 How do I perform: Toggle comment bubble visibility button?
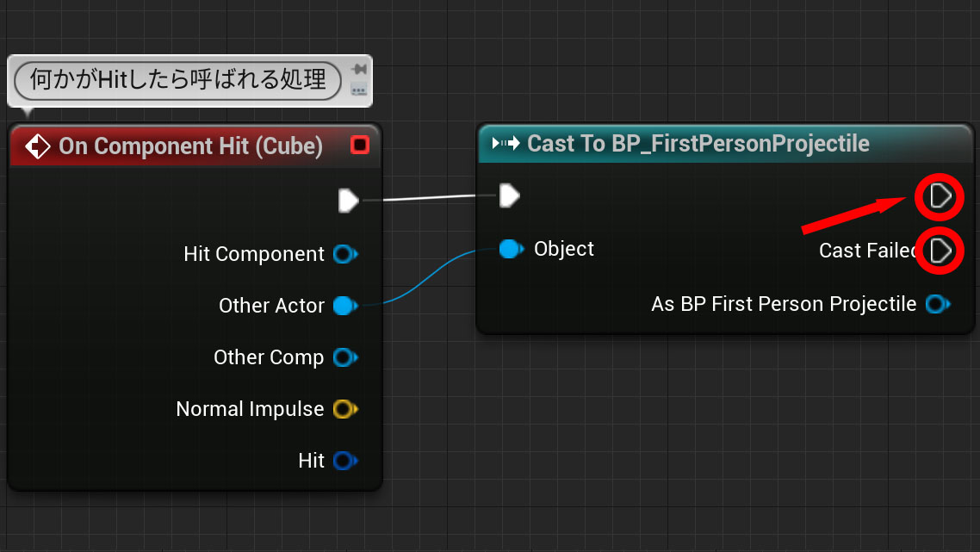pos(359,90)
